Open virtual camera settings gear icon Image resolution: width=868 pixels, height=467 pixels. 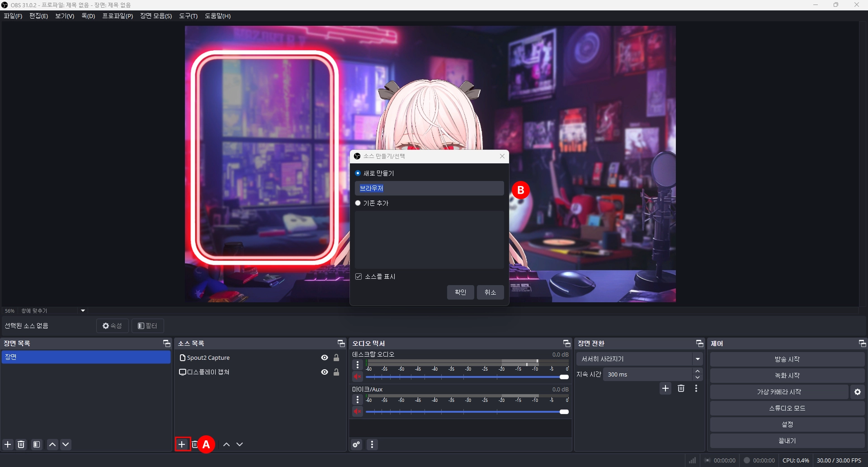point(858,392)
